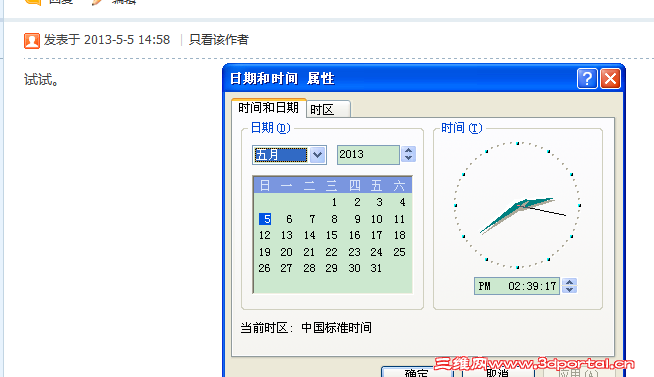This screenshot has width=654, height=377.
Task: Select day 29 in the calendar
Action: [x=332, y=268]
